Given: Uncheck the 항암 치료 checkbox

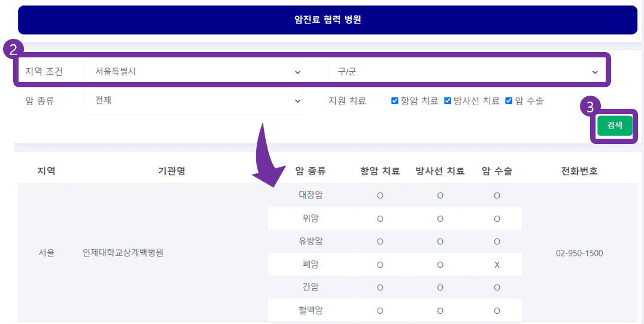Looking at the screenshot, I should [394, 101].
